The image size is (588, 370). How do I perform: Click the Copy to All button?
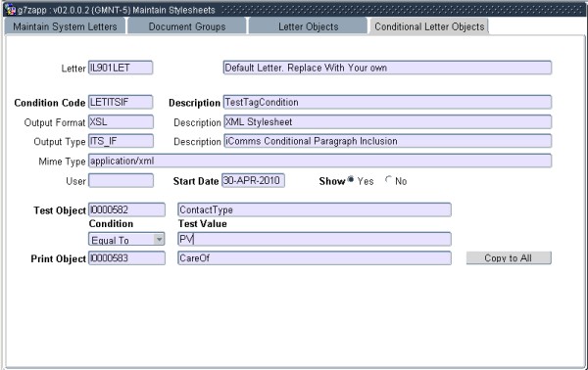[x=509, y=258]
